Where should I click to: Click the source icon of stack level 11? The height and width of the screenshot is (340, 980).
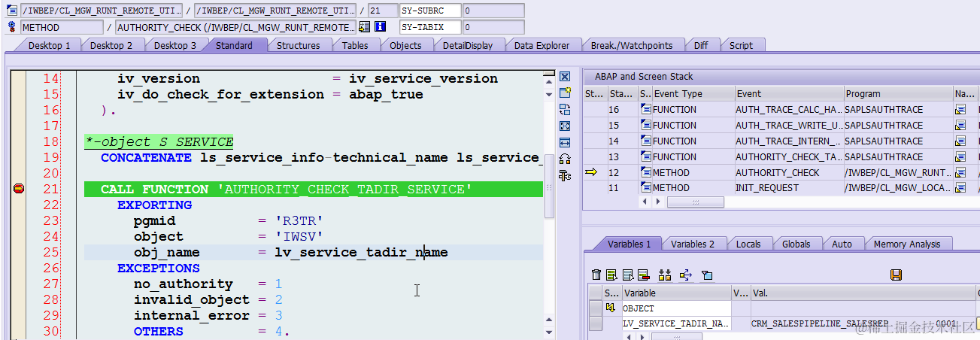coord(646,188)
